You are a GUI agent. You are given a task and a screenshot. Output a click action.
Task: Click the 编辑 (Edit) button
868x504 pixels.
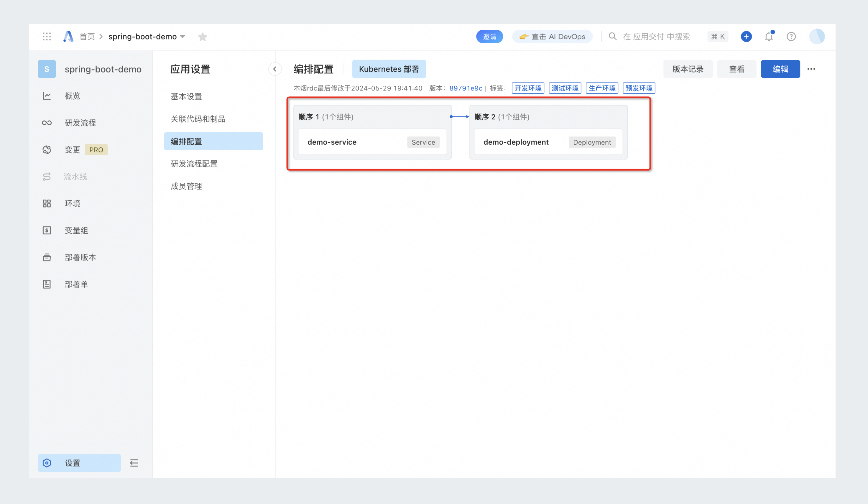coord(781,69)
